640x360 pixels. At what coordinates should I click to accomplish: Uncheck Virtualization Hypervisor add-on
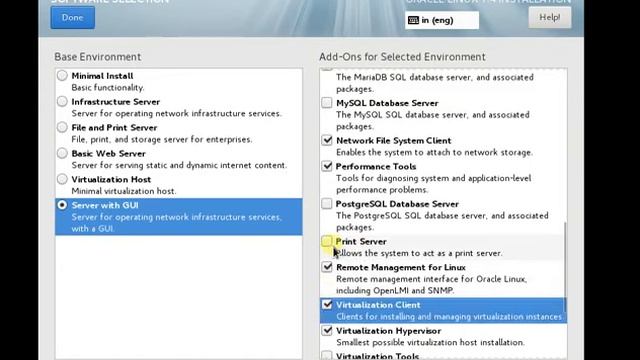coord(327,330)
